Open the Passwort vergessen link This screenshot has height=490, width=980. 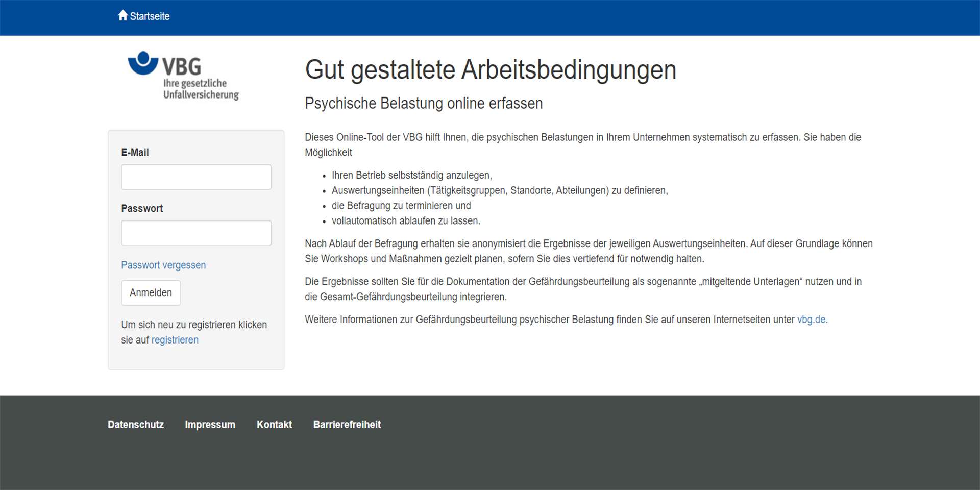click(x=163, y=265)
